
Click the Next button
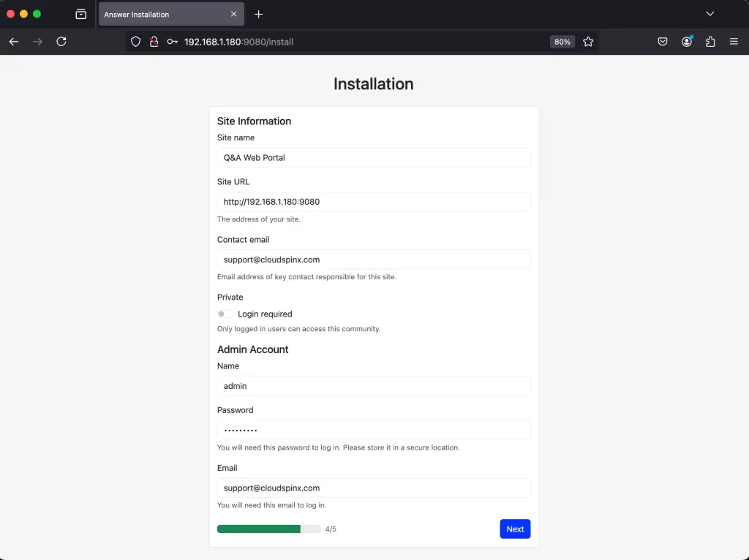[x=515, y=529]
